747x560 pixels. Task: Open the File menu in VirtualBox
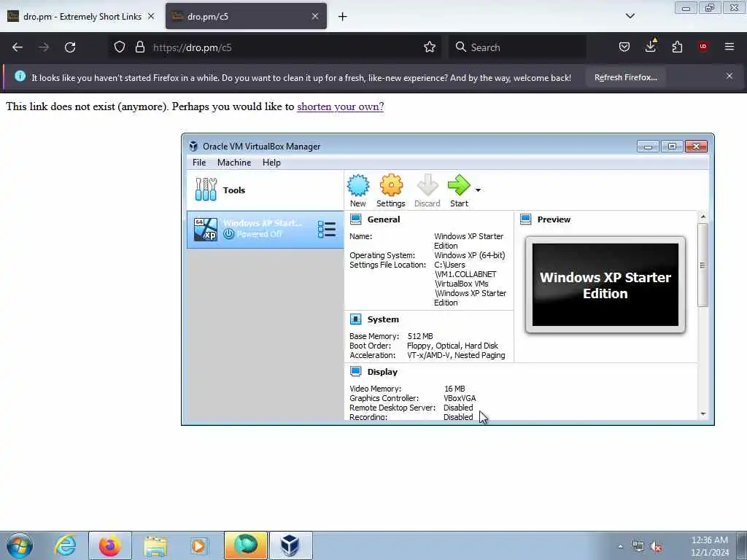[199, 163]
